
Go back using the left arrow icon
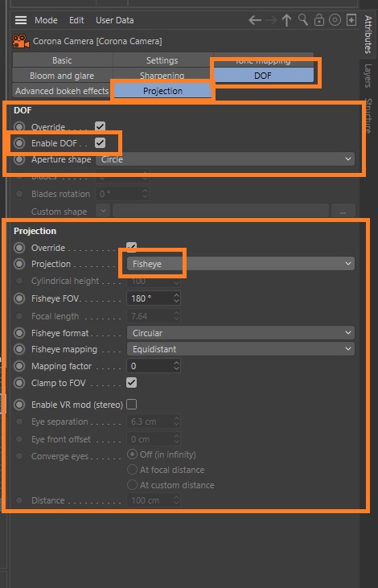tap(255, 20)
